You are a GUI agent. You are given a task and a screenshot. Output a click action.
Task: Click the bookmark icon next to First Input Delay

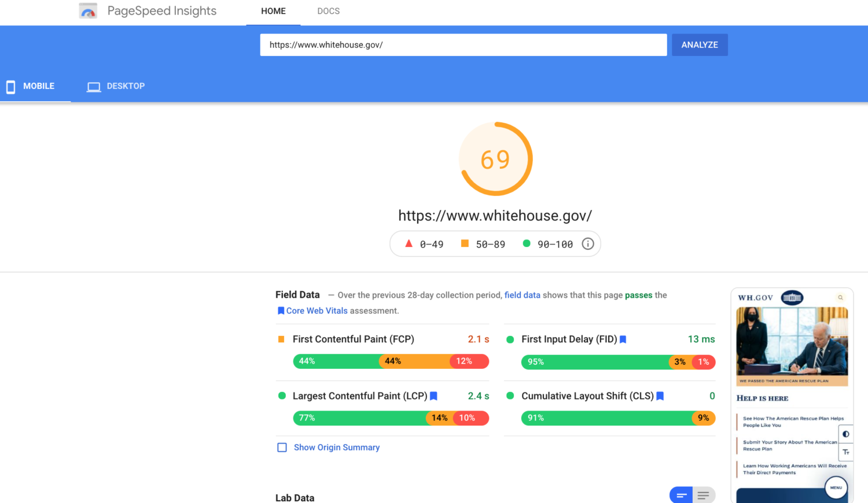pyautogui.click(x=623, y=339)
